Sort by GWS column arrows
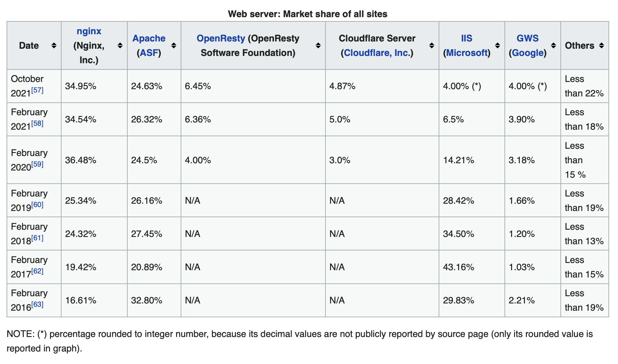The width and height of the screenshot is (618, 364). pyautogui.click(x=554, y=45)
